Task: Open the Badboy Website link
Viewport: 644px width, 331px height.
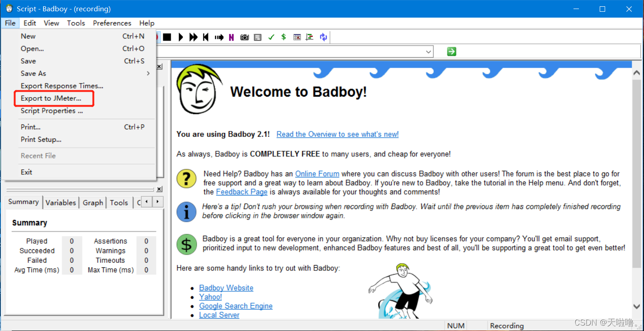Action: click(226, 288)
